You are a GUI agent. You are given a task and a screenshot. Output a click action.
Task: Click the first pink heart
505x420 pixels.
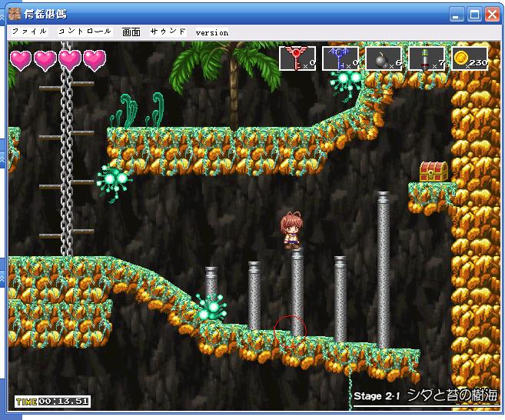21,60
